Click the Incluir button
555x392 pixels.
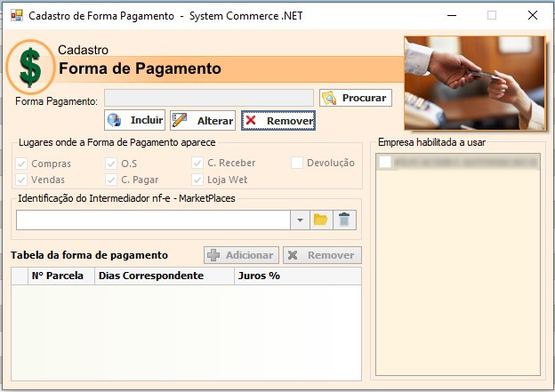[x=134, y=120]
